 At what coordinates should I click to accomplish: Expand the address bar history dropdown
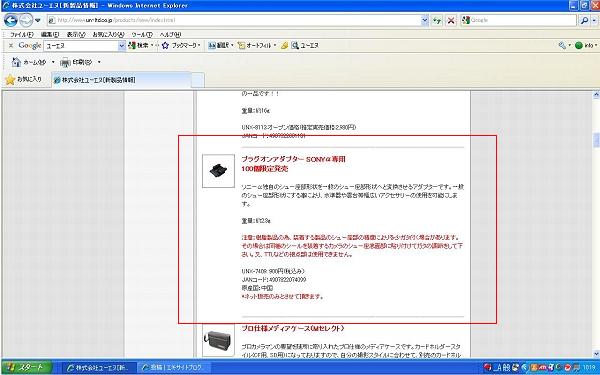pos(424,20)
